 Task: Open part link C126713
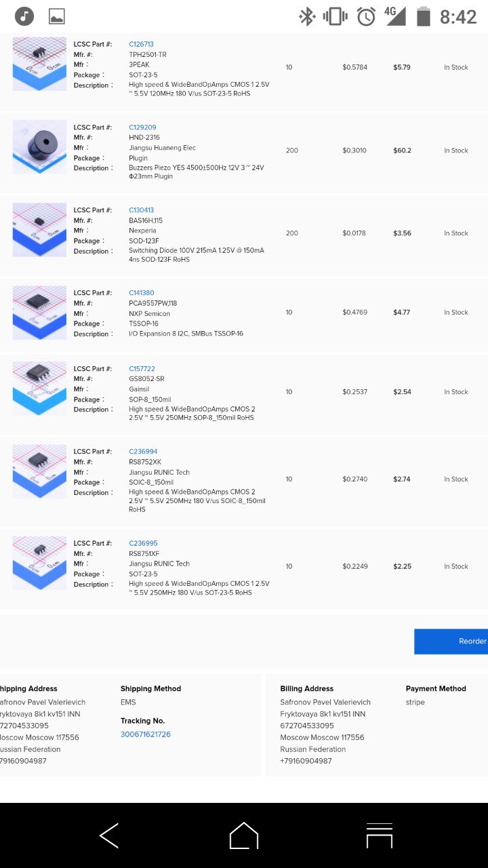(x=142, y=45)
